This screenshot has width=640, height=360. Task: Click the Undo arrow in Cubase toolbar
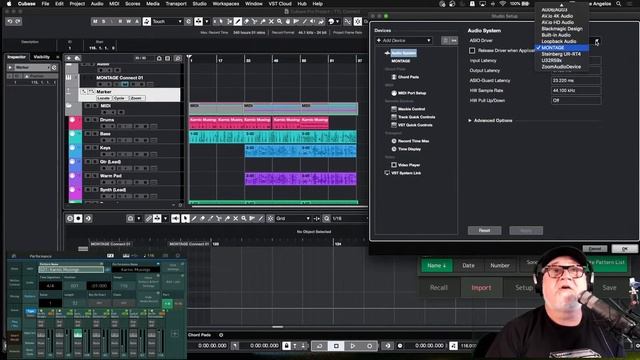(10, 21)
